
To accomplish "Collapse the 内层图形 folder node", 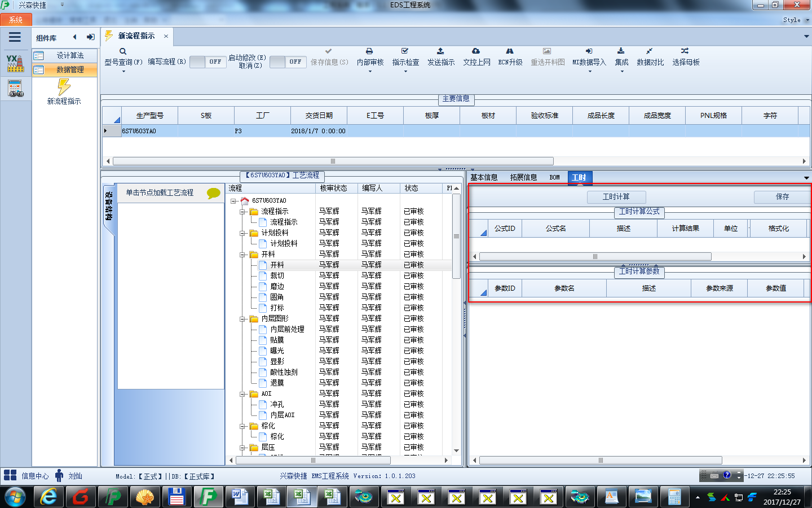I will tap(242, 319).
